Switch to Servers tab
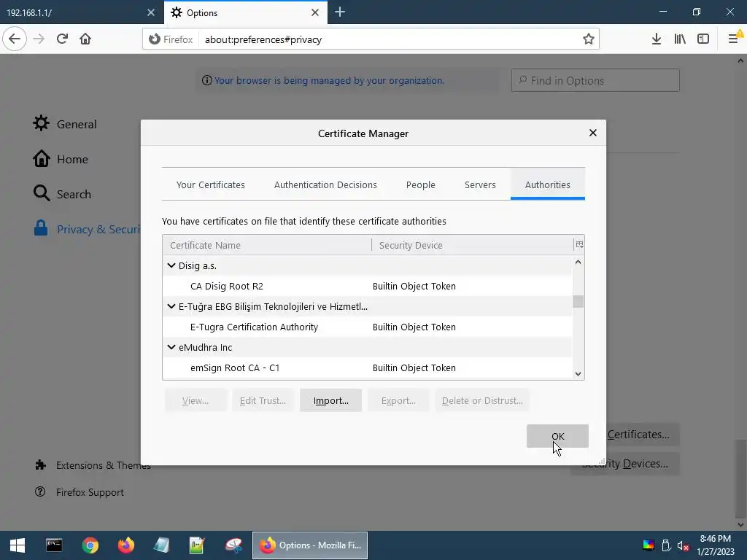Viewport: 747px width, 560px height. [x=480, y=184]
